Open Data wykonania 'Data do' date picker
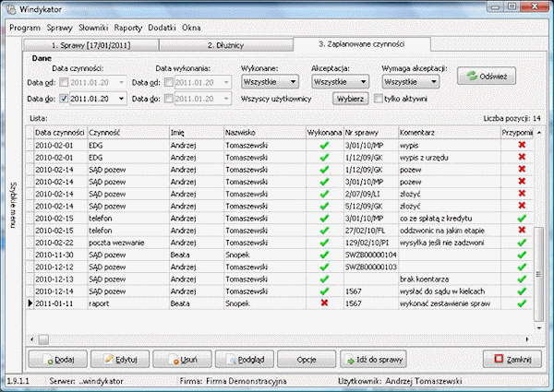Viewport: 554px width, 392px height. point(226,99)
